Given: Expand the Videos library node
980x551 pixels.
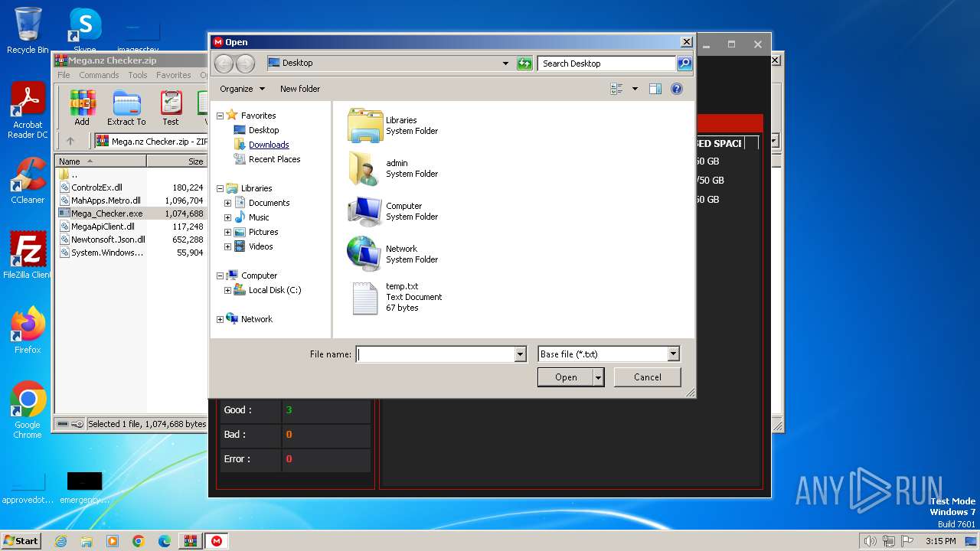Looking at the screenshot, I should [228, 246].
